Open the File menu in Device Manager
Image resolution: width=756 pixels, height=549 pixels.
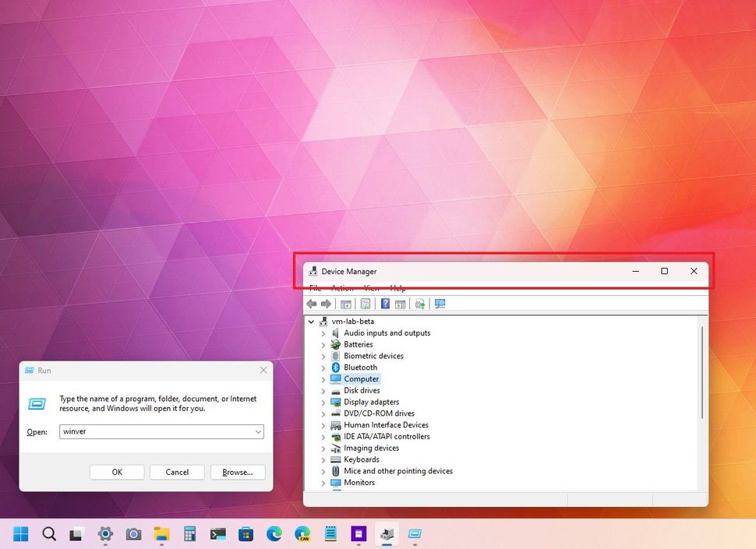(315, 287)
